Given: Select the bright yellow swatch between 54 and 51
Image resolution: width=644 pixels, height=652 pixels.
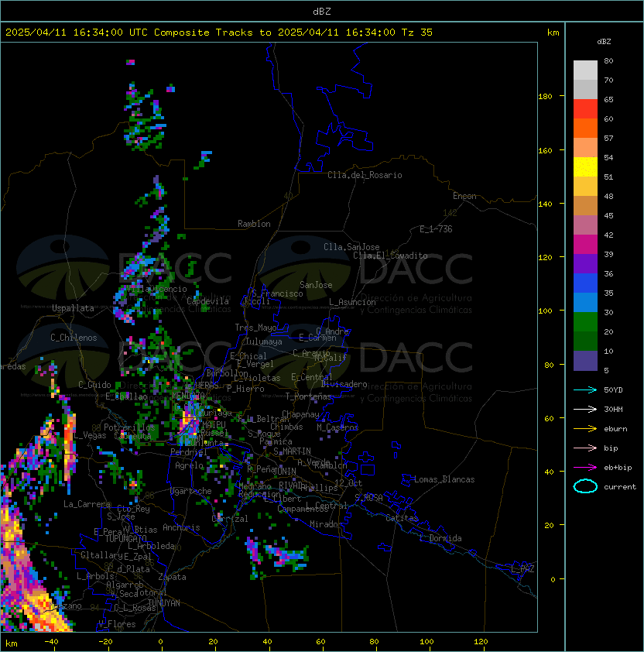Looking at the screenshot, I should pos(585,167).
